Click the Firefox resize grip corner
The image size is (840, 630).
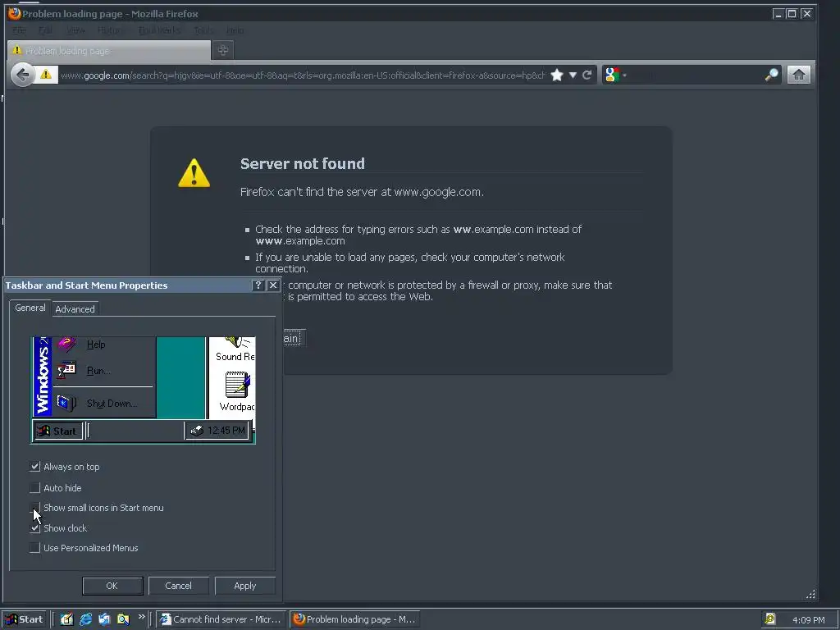point(810,594)
